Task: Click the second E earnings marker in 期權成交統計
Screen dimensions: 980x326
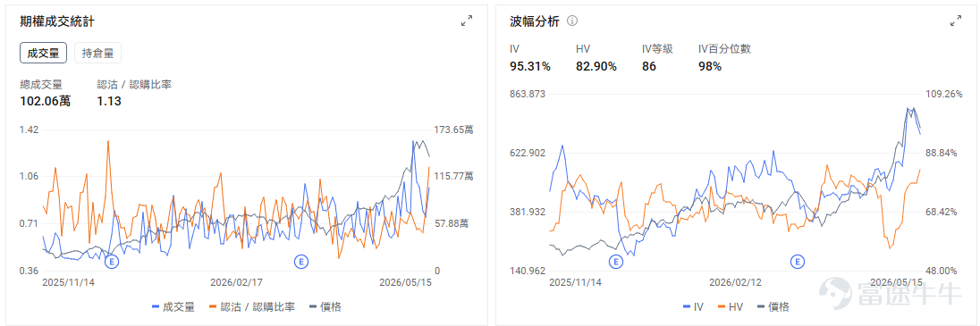Action: 301,262
